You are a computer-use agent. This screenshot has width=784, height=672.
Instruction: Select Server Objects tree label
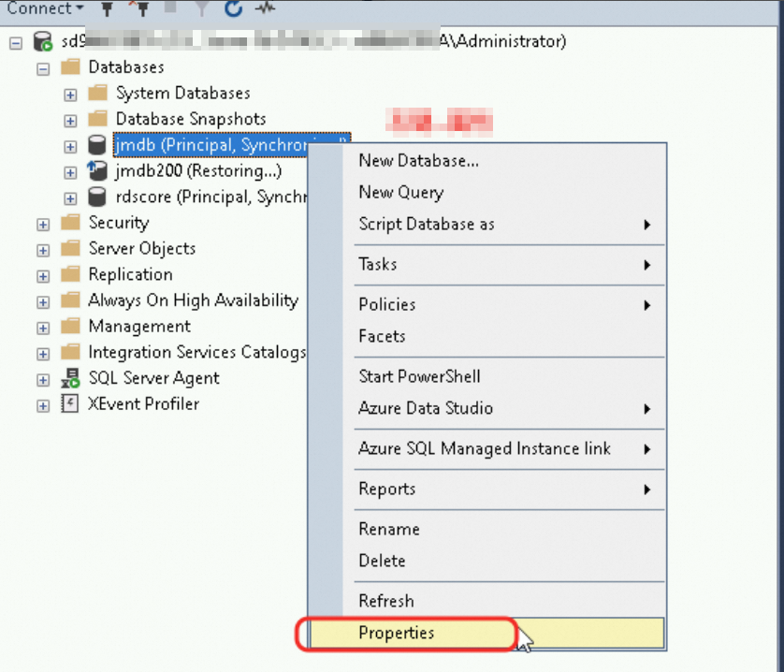pos(142,249)
